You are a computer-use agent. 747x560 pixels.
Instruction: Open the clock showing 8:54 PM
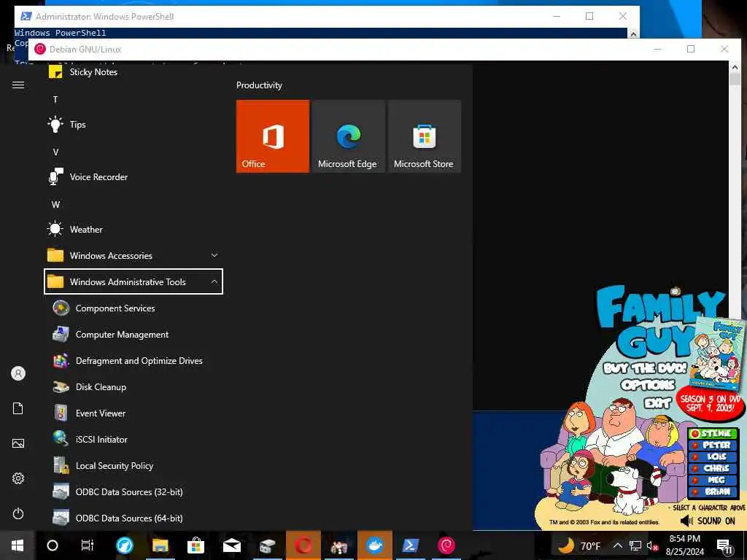(684, 545)
